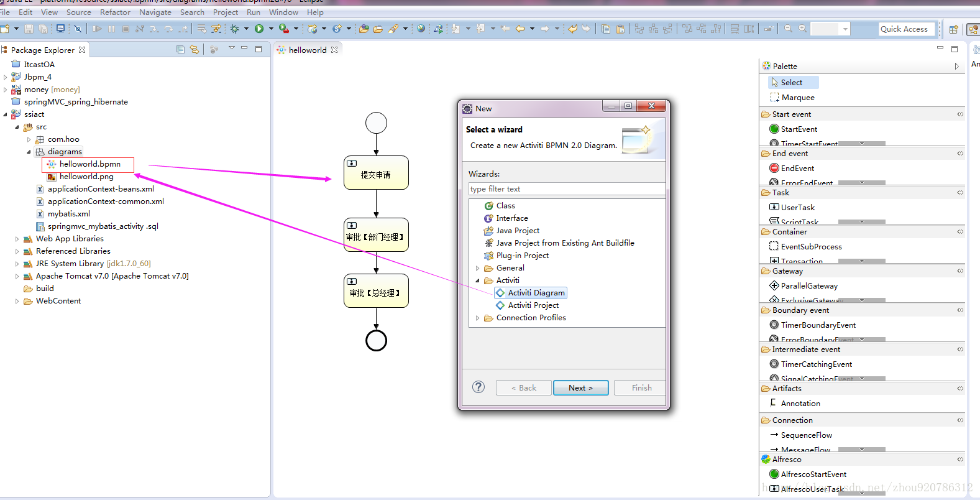Image resolution: width=980 pixels, height=500 pixels.
Task: Open the Refactor menu
Action: click(116, 12)
